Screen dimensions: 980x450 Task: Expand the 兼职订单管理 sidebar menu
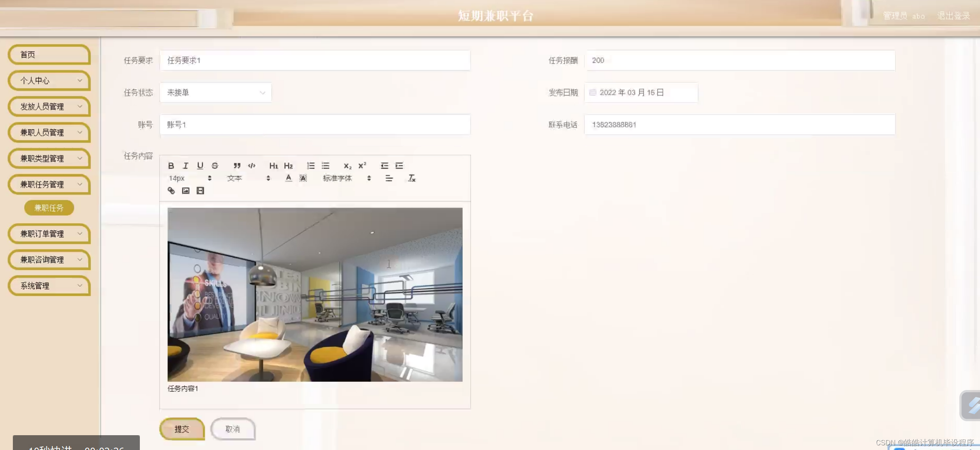point(49,234)
